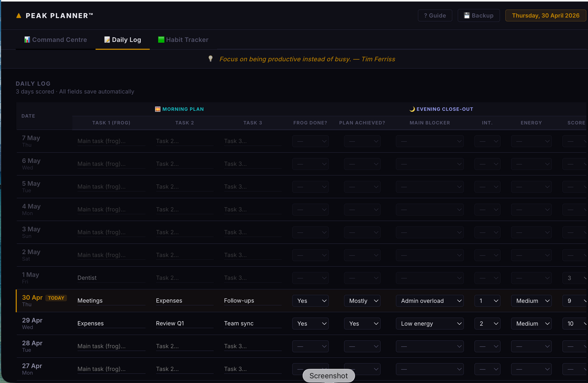This screenshot has height=383, width=588.
Task: Click the moon icon next to Evening Close-Out
Action: (412, 109)
